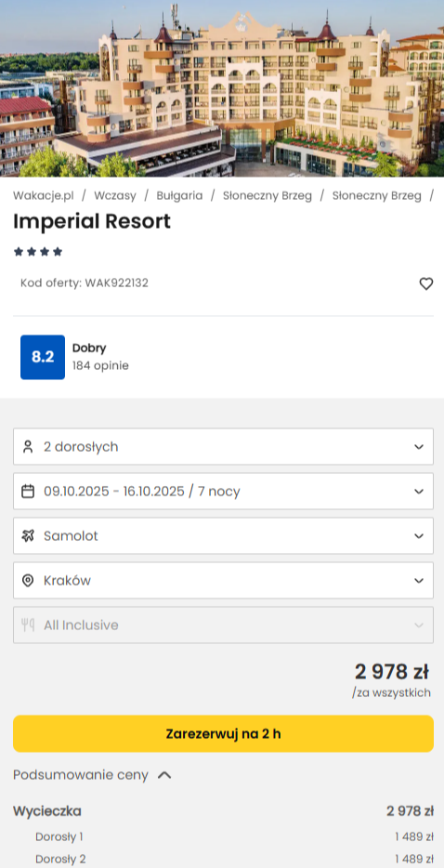Open the Samolot transport dropdown

(x=223, y=536)
